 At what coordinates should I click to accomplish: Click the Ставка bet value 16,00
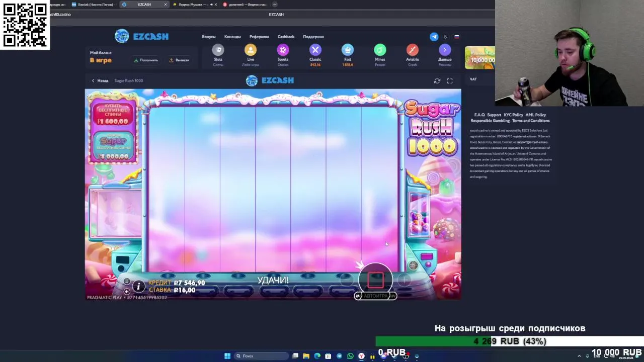pos(184,290)
